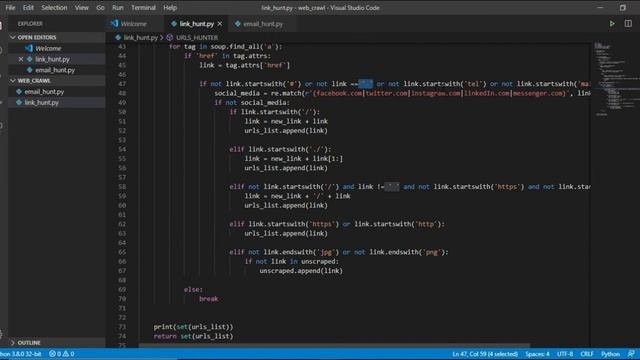Viewport: 640px width, 360px height.
Task: Click 'return set(urls_list)' on line 74
Action: click(193, 336)
